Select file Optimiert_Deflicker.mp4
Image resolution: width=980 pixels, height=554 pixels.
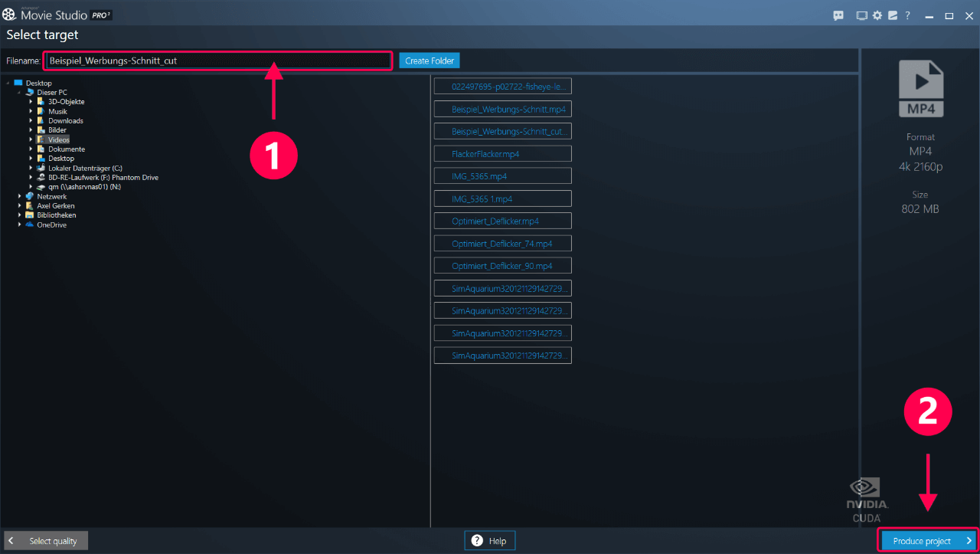(x=502, y=221)
